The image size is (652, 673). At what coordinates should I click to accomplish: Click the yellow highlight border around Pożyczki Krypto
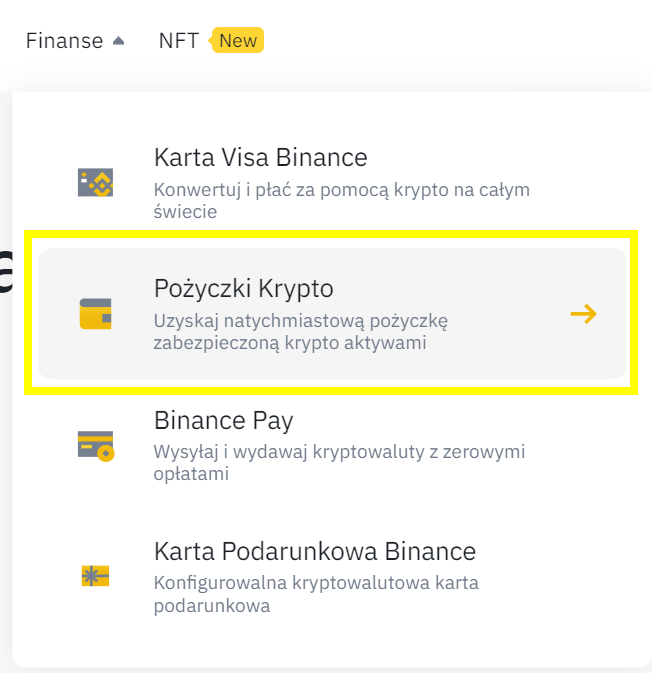click(330, 236)
